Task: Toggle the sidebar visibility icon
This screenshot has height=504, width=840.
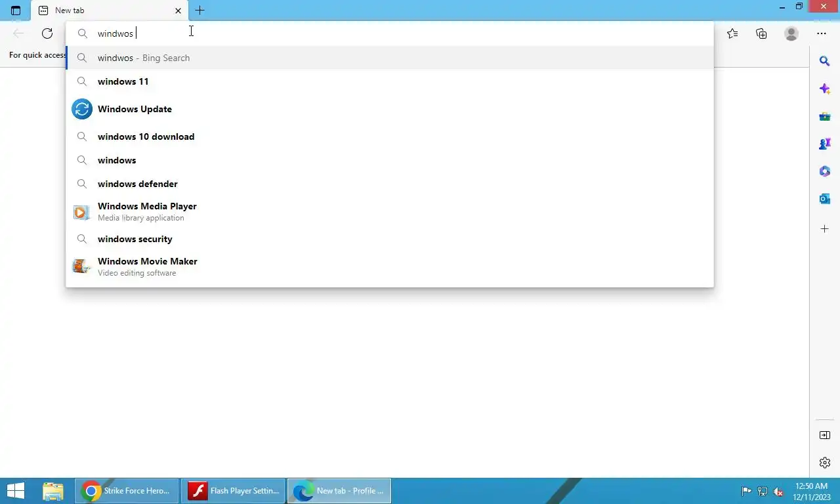Action: pos(825,435)
